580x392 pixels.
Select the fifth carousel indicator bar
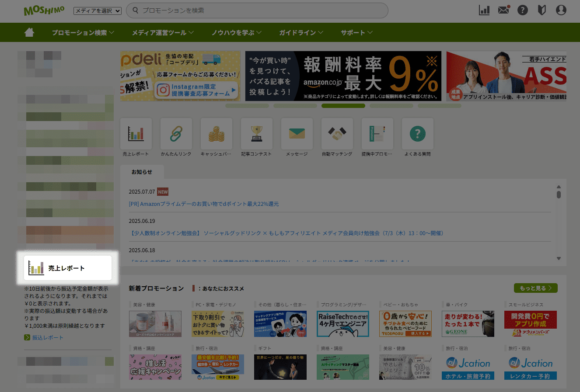pyautogui.click(x=440, y=106)
